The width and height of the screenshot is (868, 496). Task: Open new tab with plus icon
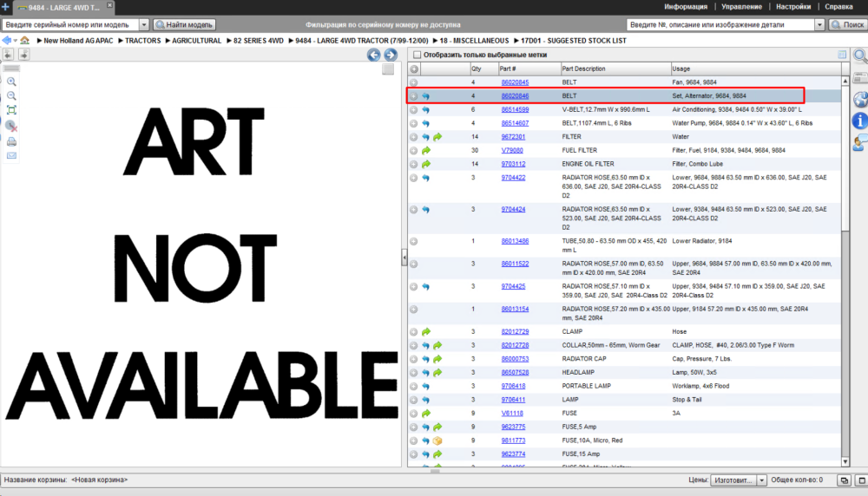(x=5, y=7)
